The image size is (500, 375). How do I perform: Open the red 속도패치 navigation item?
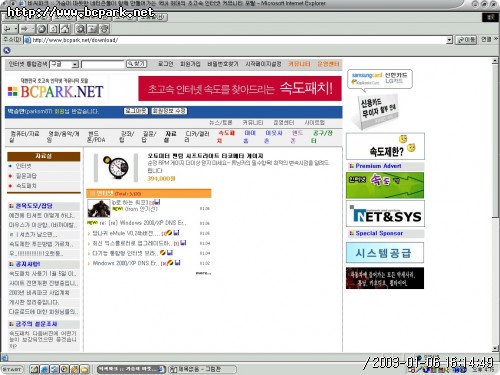[226, 137]
